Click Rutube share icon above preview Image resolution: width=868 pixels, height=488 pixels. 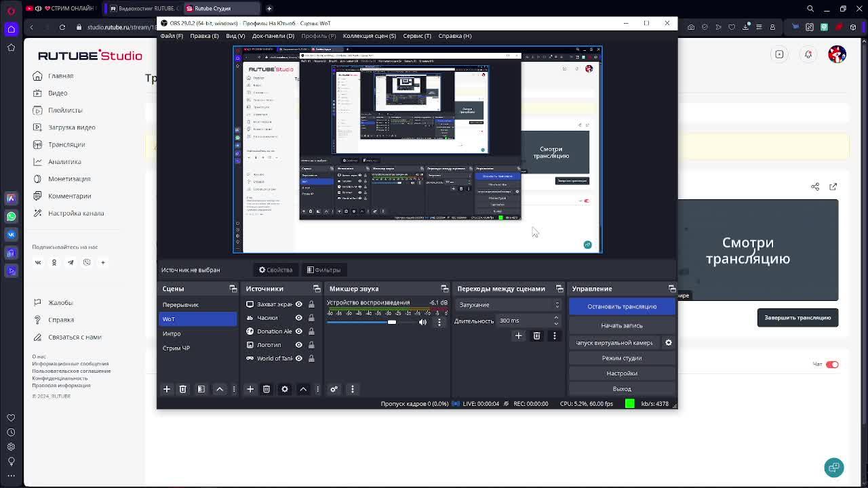coord(815,187)
